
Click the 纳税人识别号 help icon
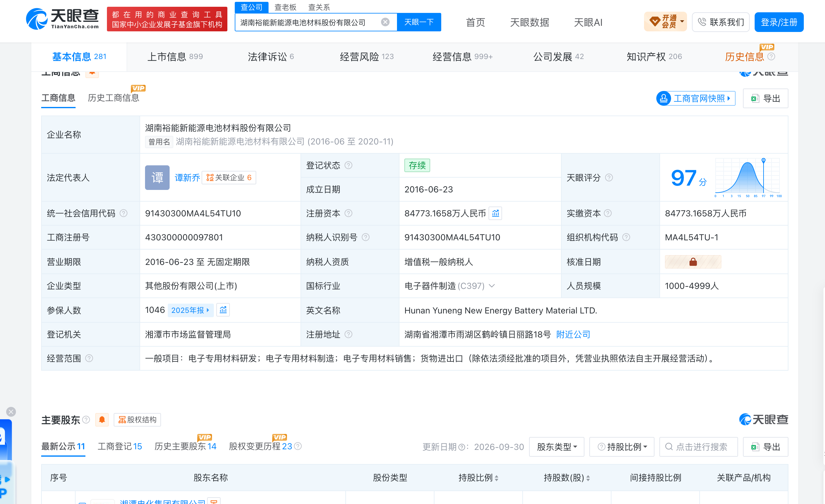[x=366, y=238]
